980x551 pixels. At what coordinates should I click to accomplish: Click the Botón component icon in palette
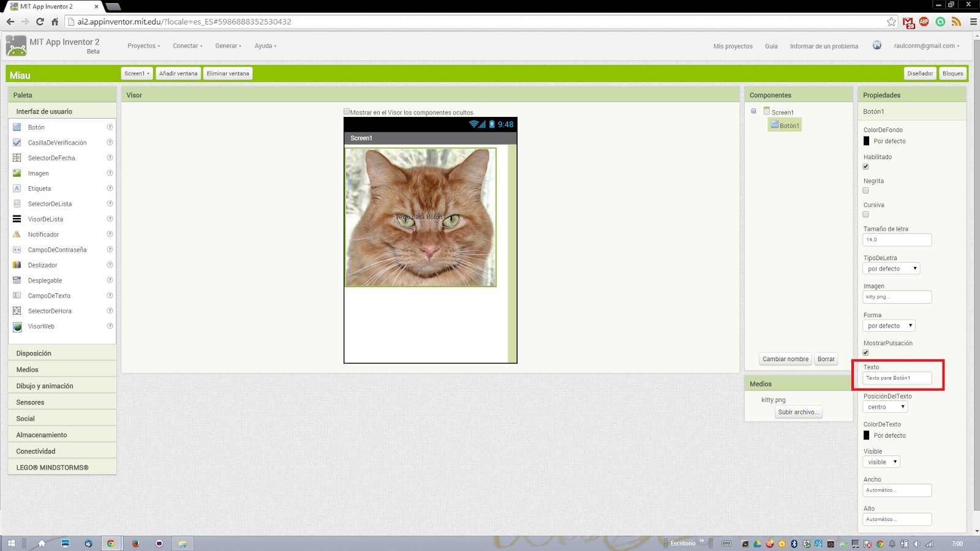[17, 127]
